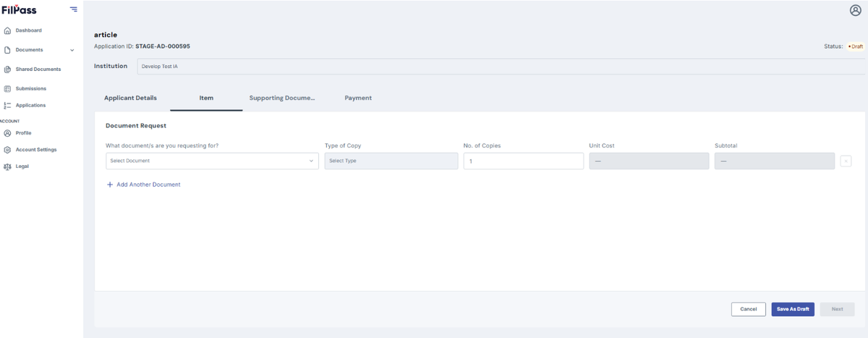Click the plus icon beside Add Another Document
Image resolution: width=868 pixels, height=338 pixels.
click(110, 185)
